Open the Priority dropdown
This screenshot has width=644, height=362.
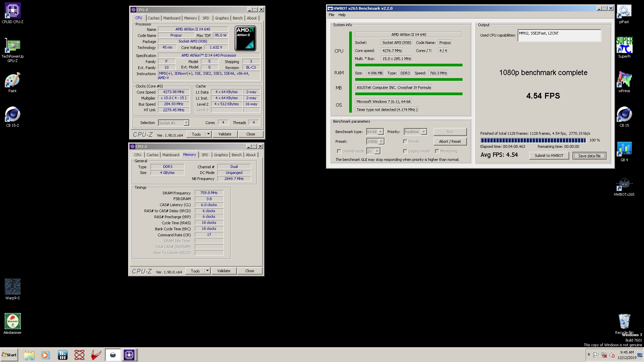coord(415,132)
